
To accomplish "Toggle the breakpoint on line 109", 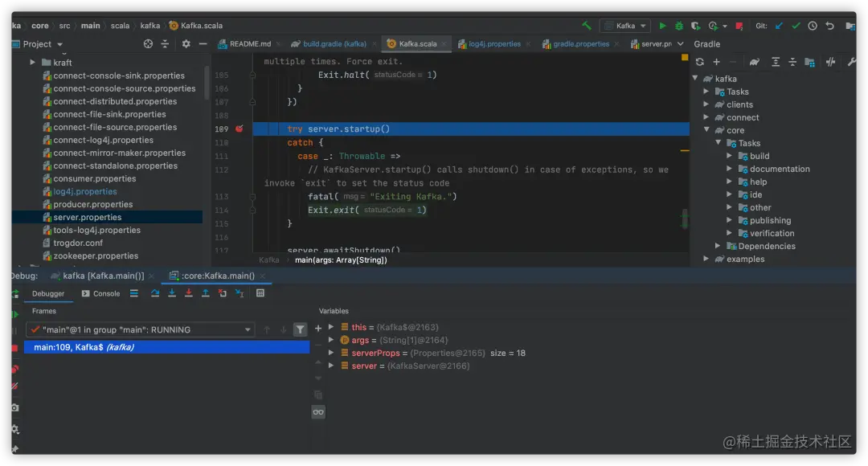I will pos(240,129).
